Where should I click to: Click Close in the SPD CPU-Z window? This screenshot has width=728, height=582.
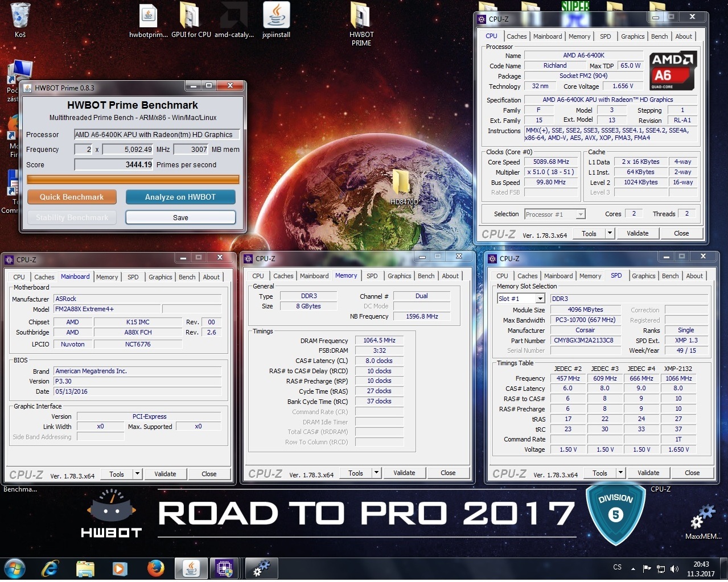692,473
